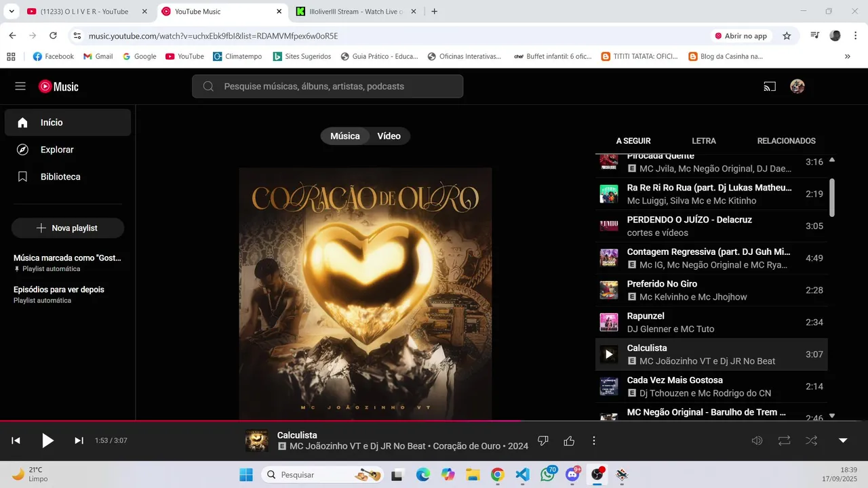This screenshot has width=868, height=488.
Task: Go to Início in the sidebar
Action: pyautogui.click(x=68, y=123)
